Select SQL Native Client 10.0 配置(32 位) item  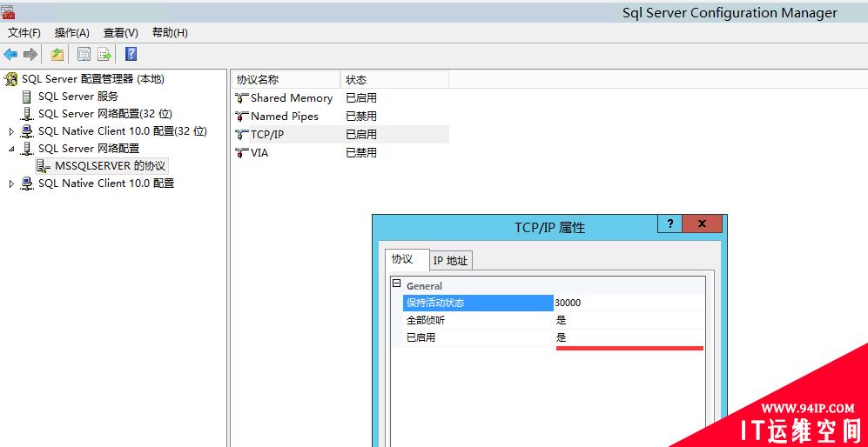click(x=123, y=131)
